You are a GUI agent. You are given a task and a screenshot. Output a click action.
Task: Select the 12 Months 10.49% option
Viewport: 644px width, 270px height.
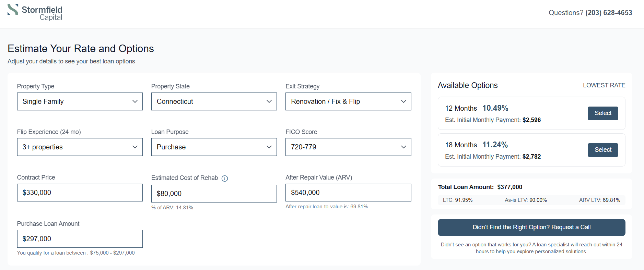pos(602,113)
